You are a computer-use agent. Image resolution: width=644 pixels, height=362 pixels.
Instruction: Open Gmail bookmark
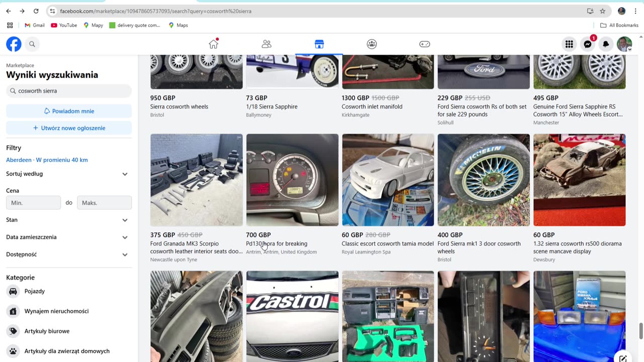click(x=35, y=25)
